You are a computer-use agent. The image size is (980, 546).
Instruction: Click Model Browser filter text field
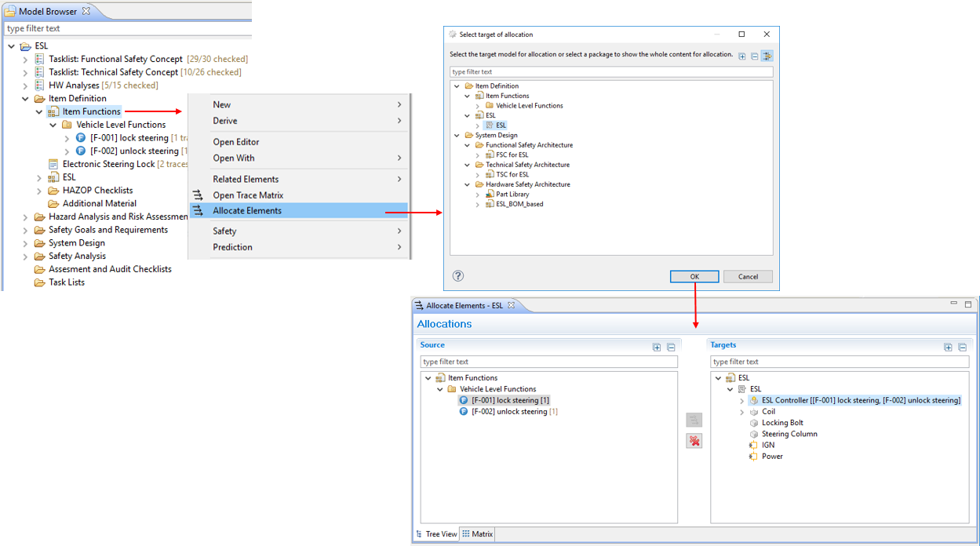[127, 28]
